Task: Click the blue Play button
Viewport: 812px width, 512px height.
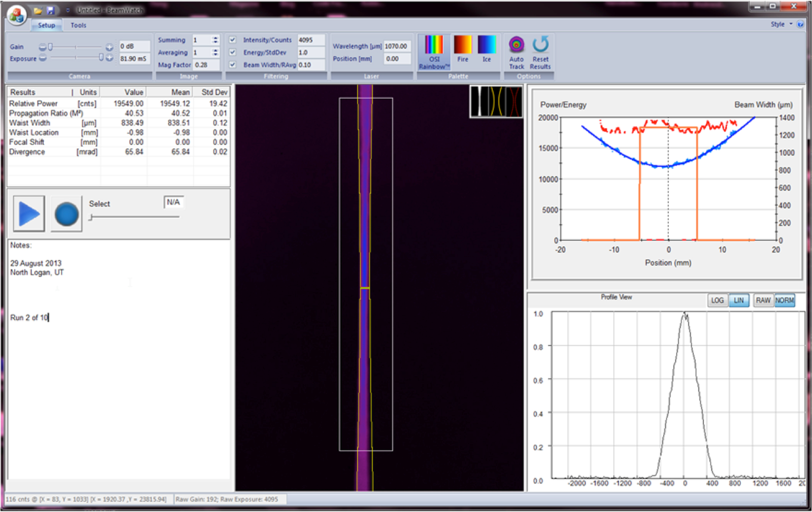Action: [x=29, y=214]
